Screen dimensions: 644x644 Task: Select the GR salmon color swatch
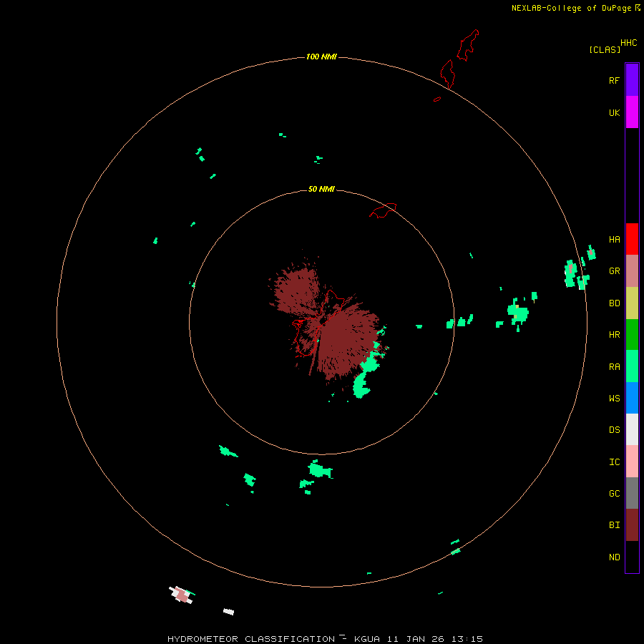point(632,271)
